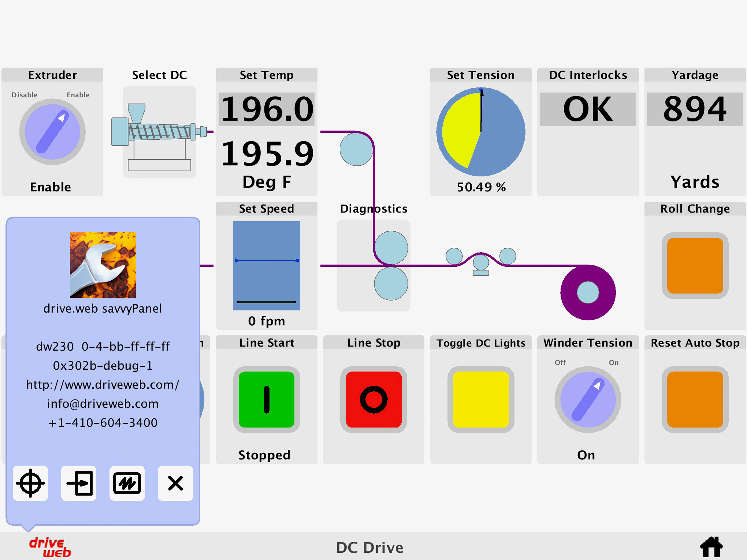
Task: Click the DC Interlocks OK indicator
Action: coord(588,109)
